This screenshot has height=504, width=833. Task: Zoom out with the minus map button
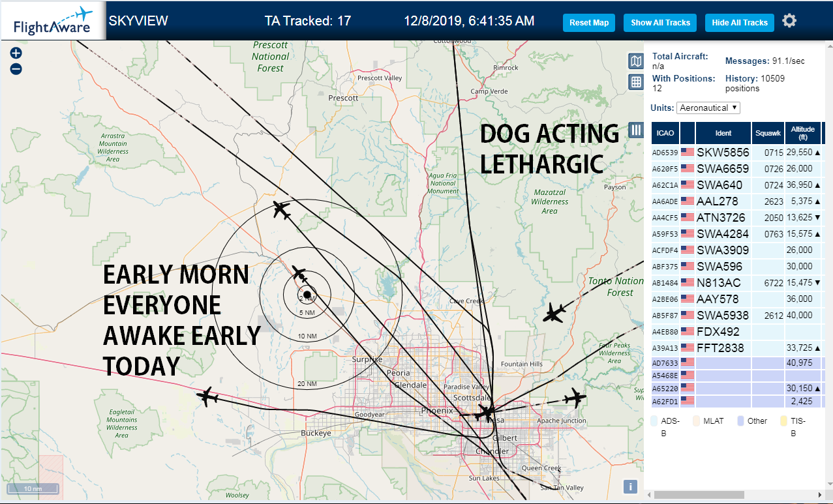tap(16, 68)
